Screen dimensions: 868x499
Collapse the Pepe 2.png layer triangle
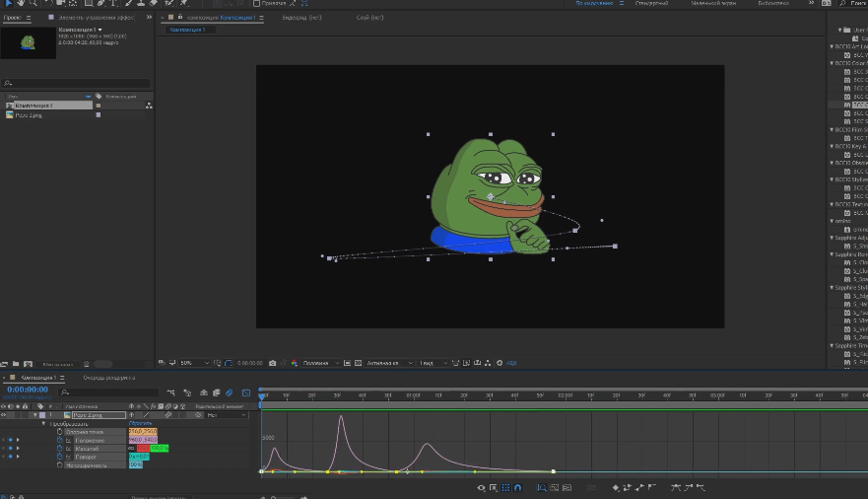(35, 415)
